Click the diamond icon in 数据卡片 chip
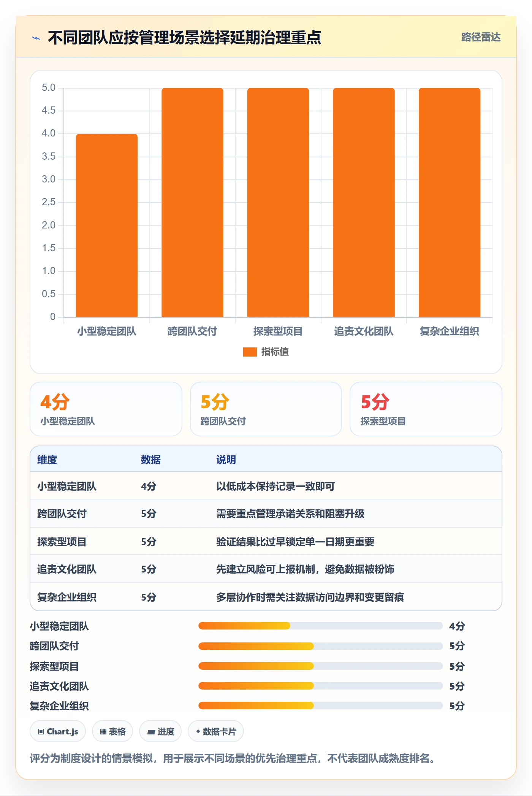The width and height of the screenshot is (532, 796). (198, 731)
